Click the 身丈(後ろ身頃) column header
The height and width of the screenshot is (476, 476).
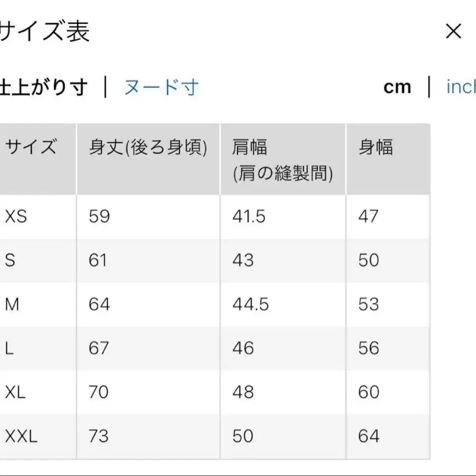(x=148, y=148)
